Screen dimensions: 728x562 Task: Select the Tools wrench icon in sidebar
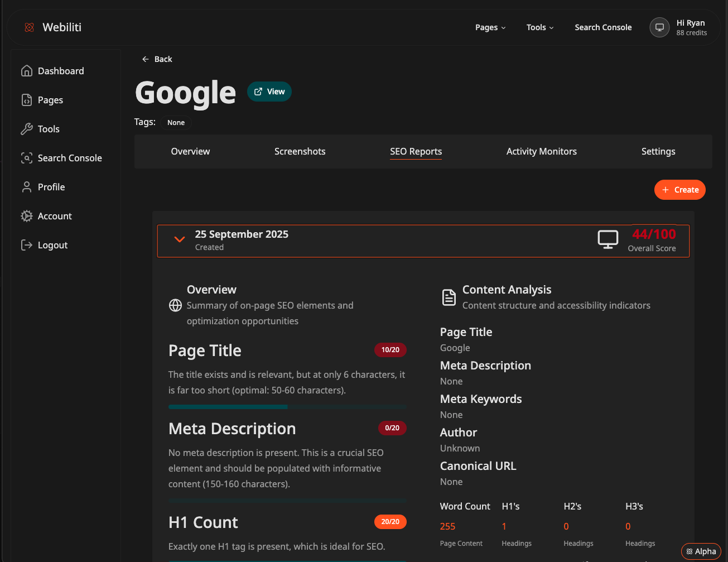click(26, 129)
